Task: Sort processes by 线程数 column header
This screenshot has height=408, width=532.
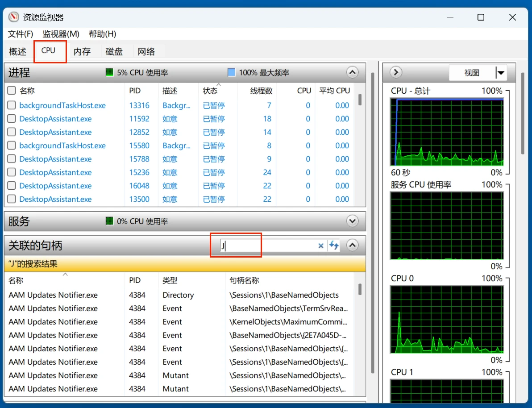Action: 261,91
